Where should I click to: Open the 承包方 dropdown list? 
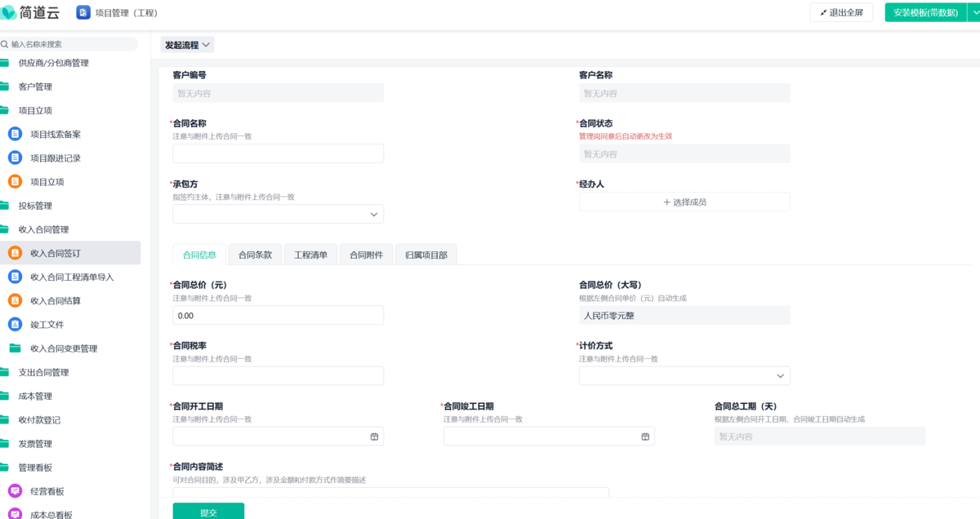coord(278,214)
